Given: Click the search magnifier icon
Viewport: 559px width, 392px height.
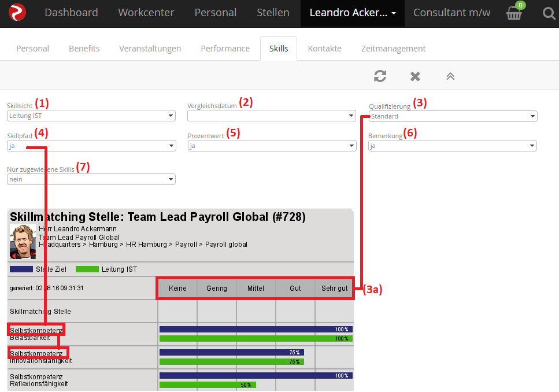Looking at the screenshot, I should (x=549, y=13).
